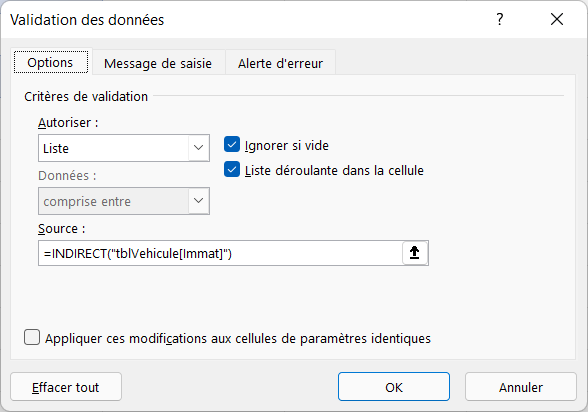This screenshot has width=588, height=412.
Task: Click the chevron arrow of the Données dropdown
Action: tap(198, 201)
